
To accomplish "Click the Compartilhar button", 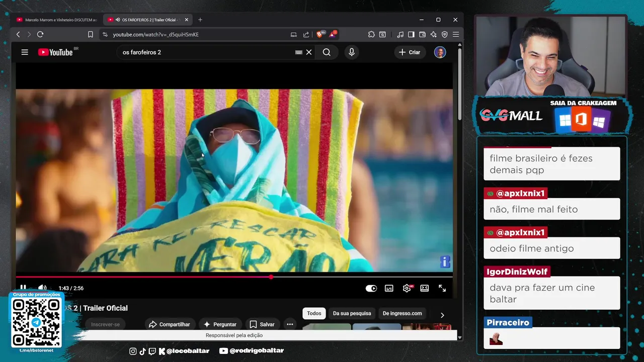I will pos(170,324).
